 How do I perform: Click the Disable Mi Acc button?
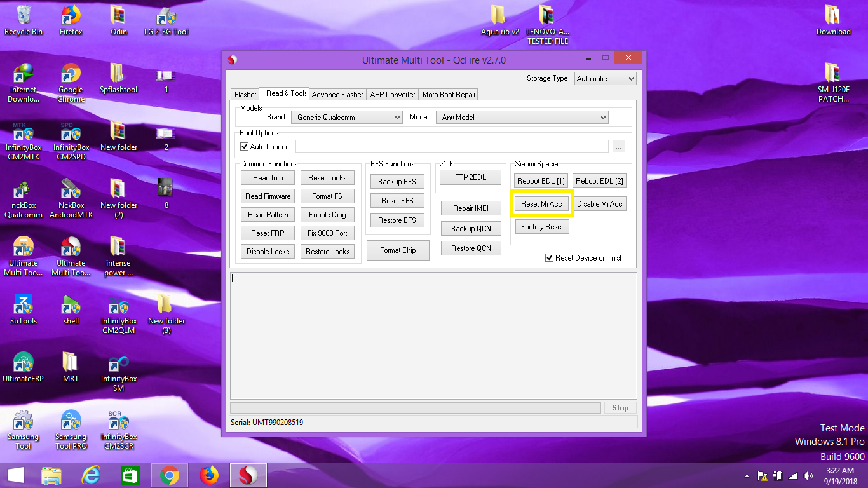[599, 204]
